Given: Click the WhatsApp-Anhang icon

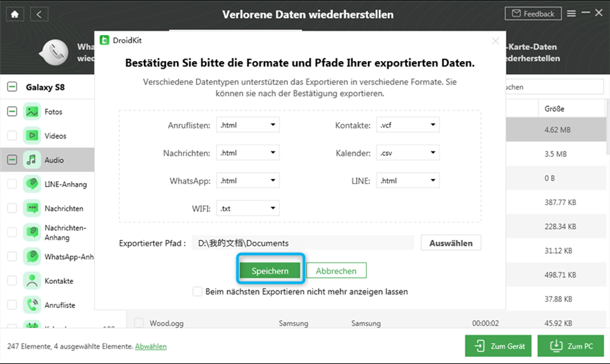Looking at the screenshot, I should click(32, 256).
